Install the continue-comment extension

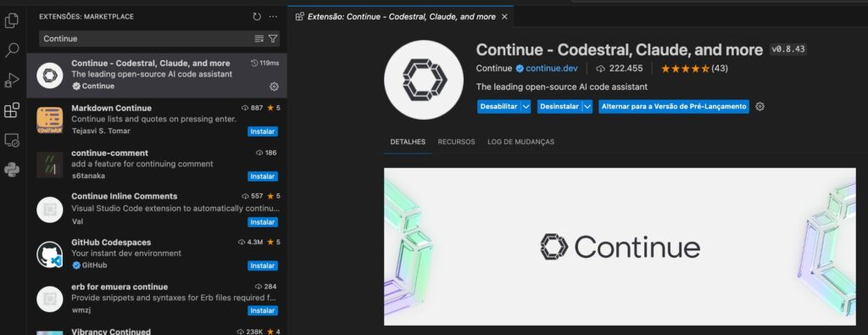(x=263, y=176)
